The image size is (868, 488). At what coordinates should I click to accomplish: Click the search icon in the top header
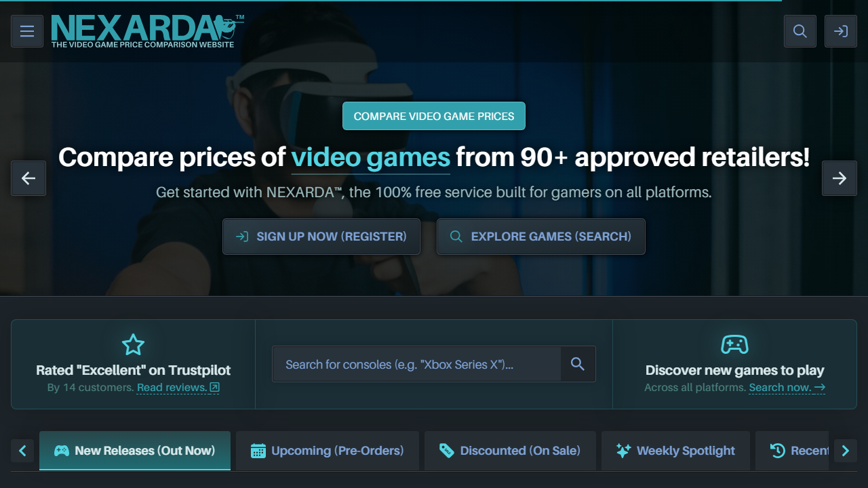tap(800, 30)
